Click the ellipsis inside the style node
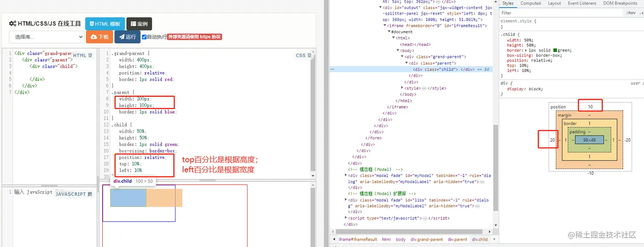Image resolution: width=644 pixels, height=247 pixels. point(424,88)
